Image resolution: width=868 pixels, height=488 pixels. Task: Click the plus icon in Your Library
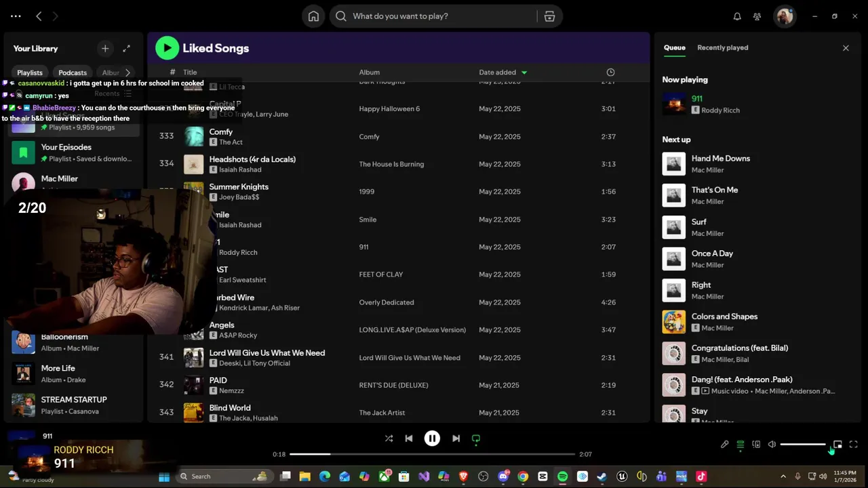tap(105, 48)
